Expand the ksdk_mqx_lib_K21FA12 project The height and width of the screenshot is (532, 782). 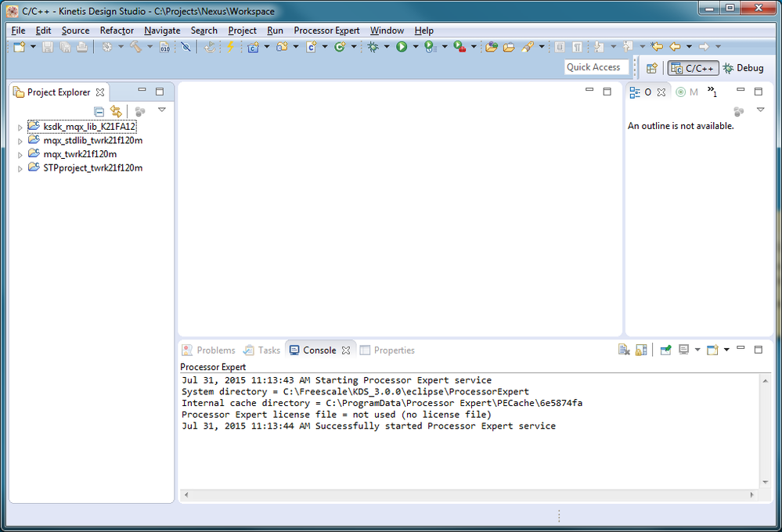pyautogui.click(x=20, y=128)
